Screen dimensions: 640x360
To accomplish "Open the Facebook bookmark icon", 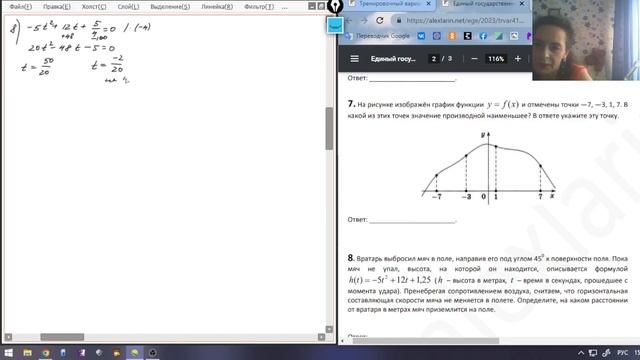I will (x=483, y=36).
